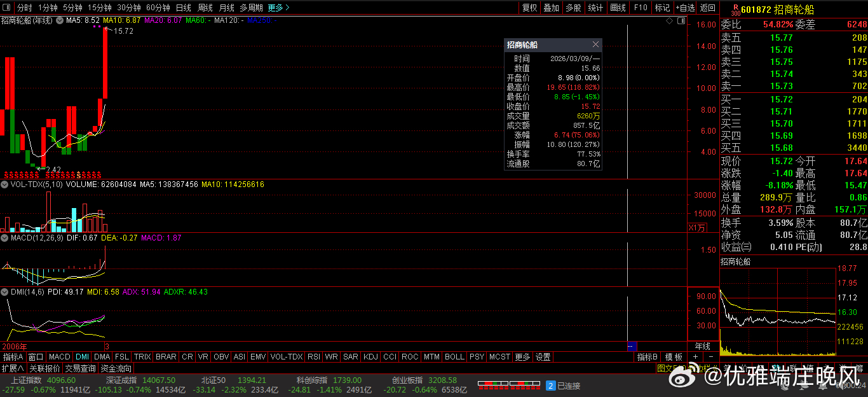868x397 pixels.
Task: Select the 窗口 tab
Action: pyautogui.click(x=36, y=357)
